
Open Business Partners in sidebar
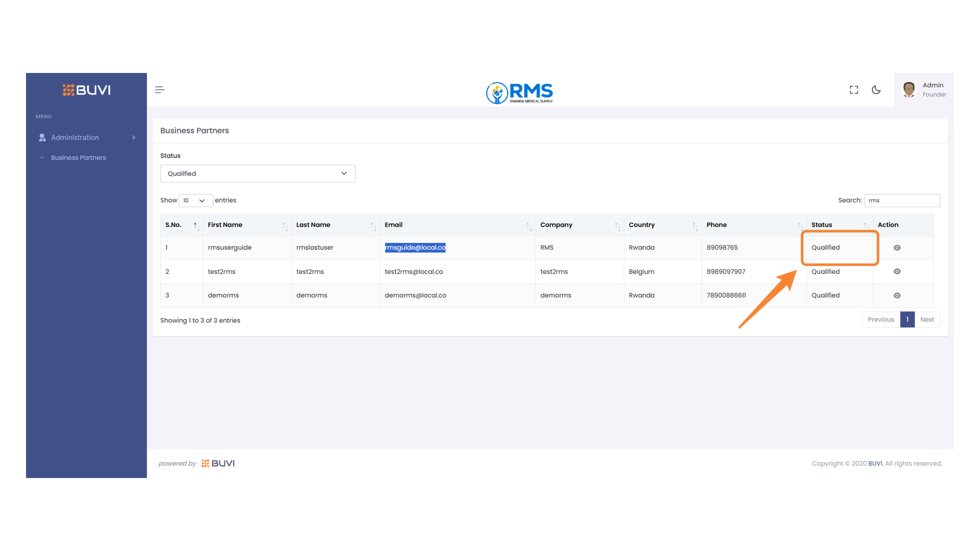(78, 158)
